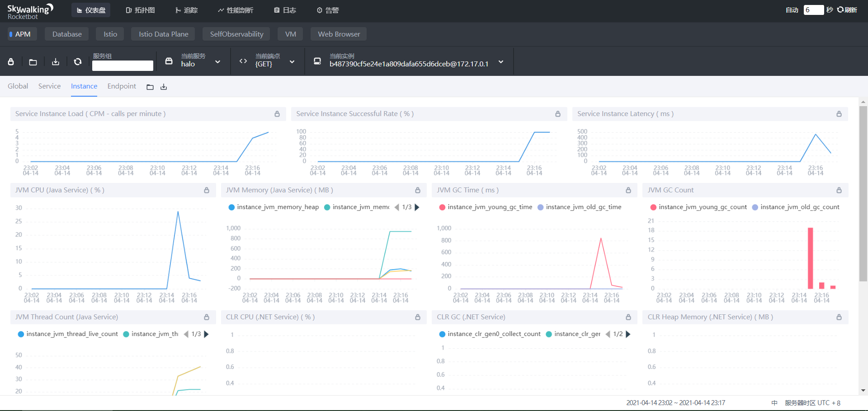Switch to SelfObservability dashboard

236,34
